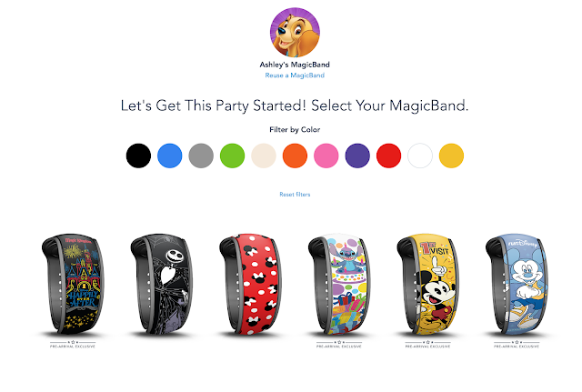582x392 pixels.
Task: Filter MagicBands by pink color
Action: click(326, 156)
